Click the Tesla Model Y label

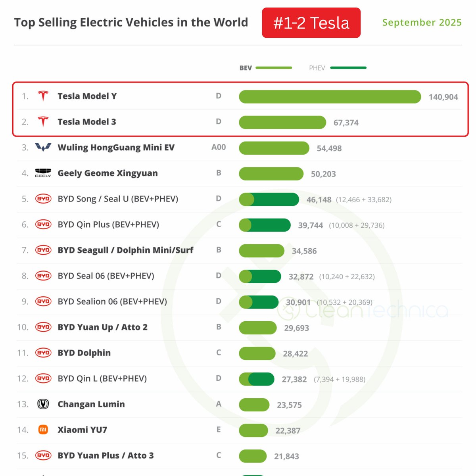87,96
